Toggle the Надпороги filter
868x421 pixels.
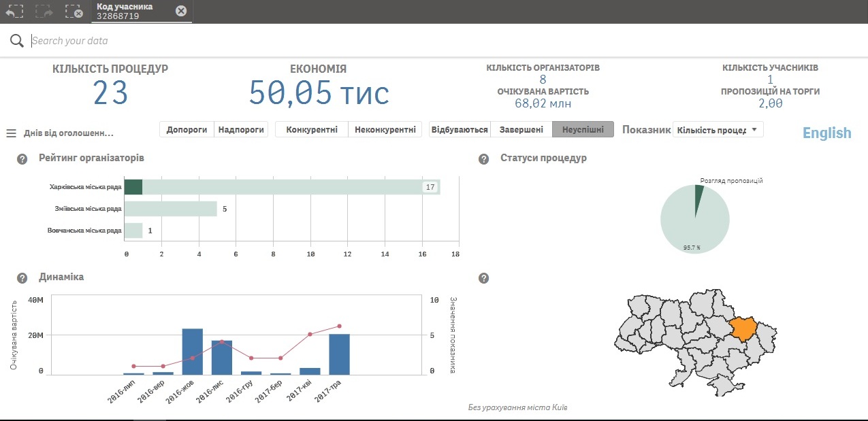click(241, 129)
